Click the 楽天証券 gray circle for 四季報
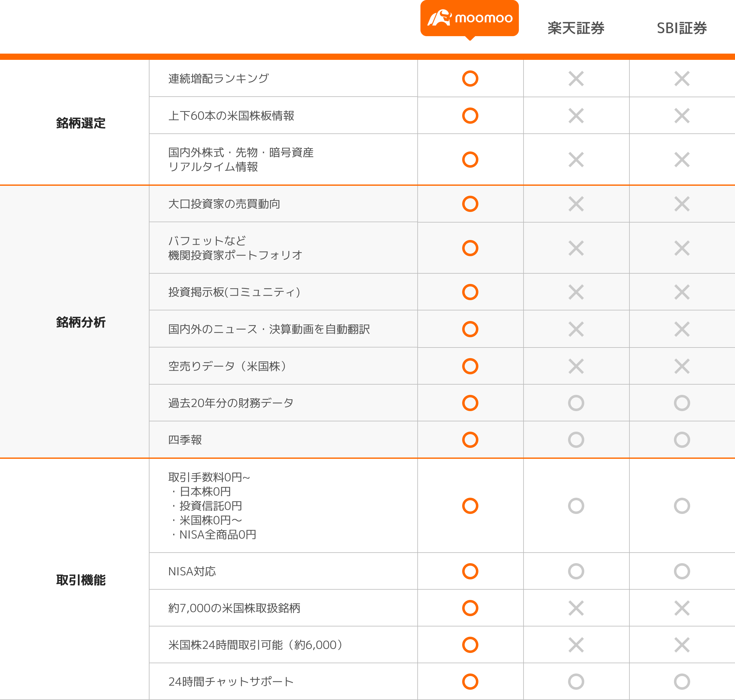Screen dimensions: 735x700 576,440
